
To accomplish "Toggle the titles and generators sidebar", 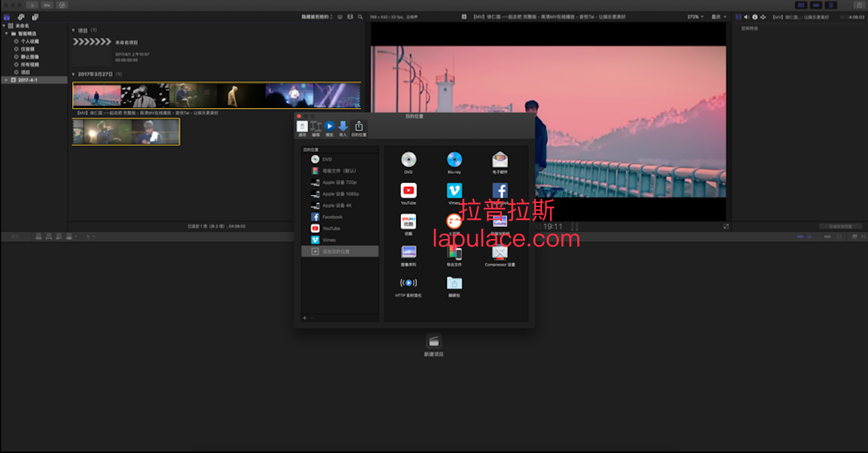I will click(x=35, y=16).
